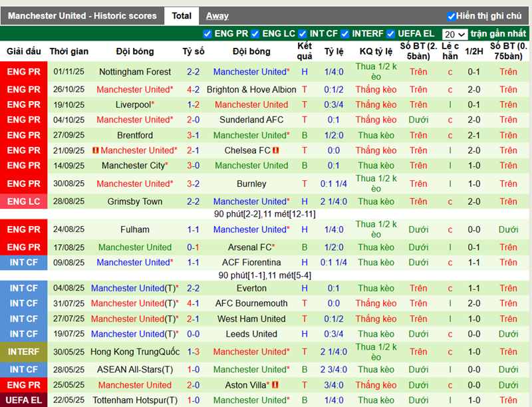Click Grimsby Town team name
The height and width of the screenshot is (407, 532).
click(x=135, y=202)
